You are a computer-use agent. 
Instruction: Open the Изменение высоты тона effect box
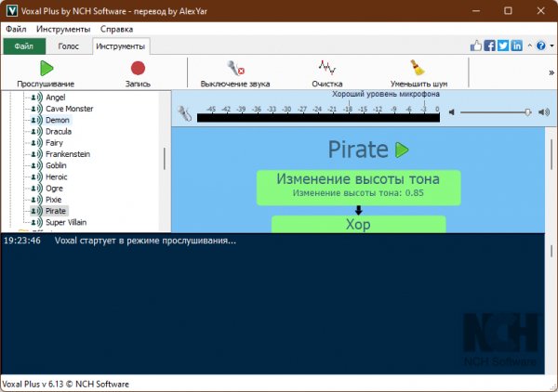tap(359, 188)
